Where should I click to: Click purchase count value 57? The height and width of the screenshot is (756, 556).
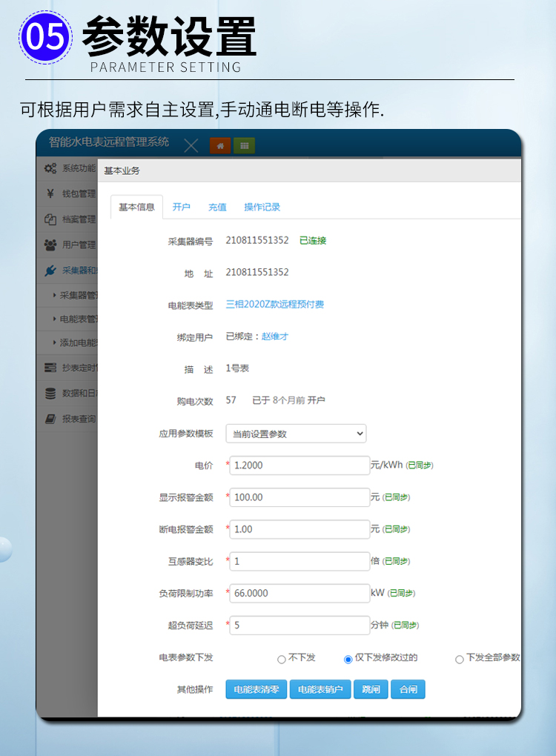tap(231, 400)
